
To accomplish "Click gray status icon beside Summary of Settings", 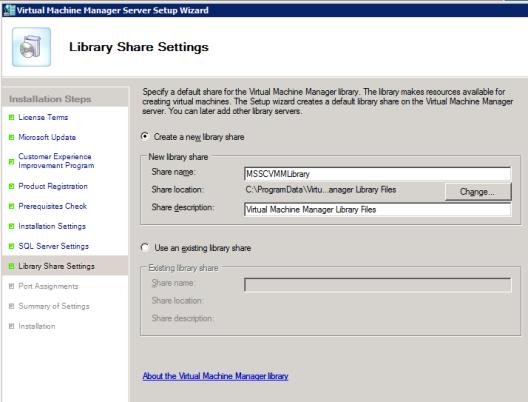I will coord(11,306).
